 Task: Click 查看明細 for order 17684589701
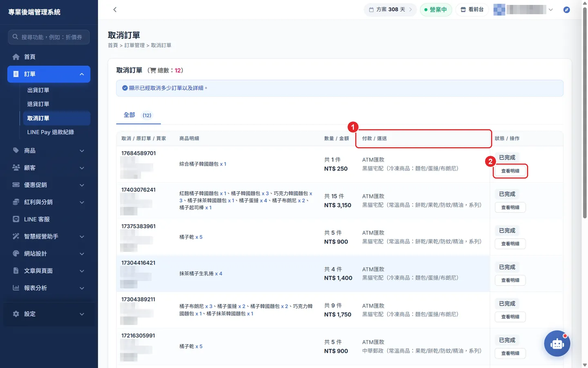[x=510, y=171]
